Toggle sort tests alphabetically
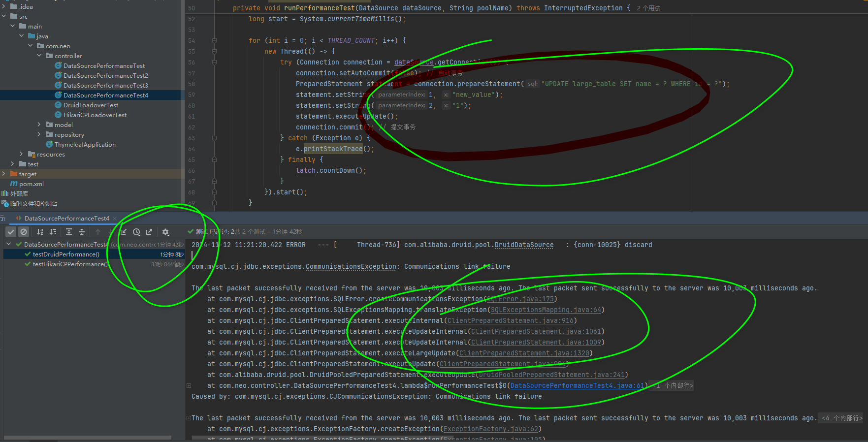Viewport: 868px width, 442px height. (40, 232)
